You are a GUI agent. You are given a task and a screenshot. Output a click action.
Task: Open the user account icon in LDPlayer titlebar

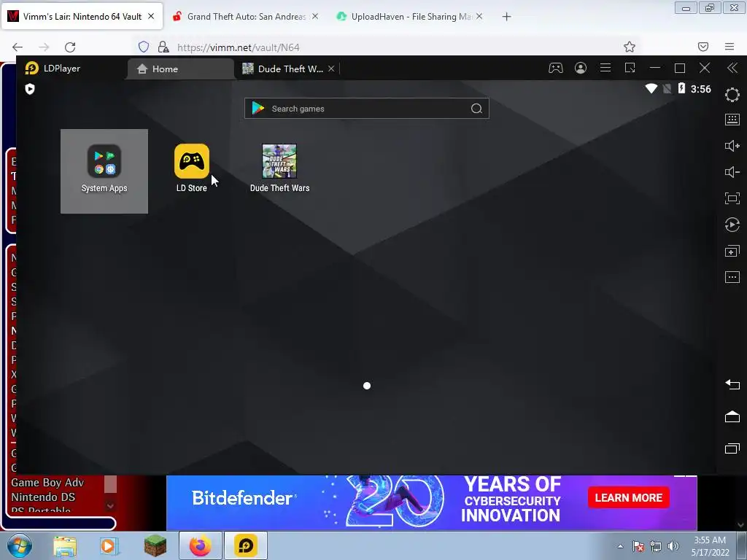(x=580, y=68)
